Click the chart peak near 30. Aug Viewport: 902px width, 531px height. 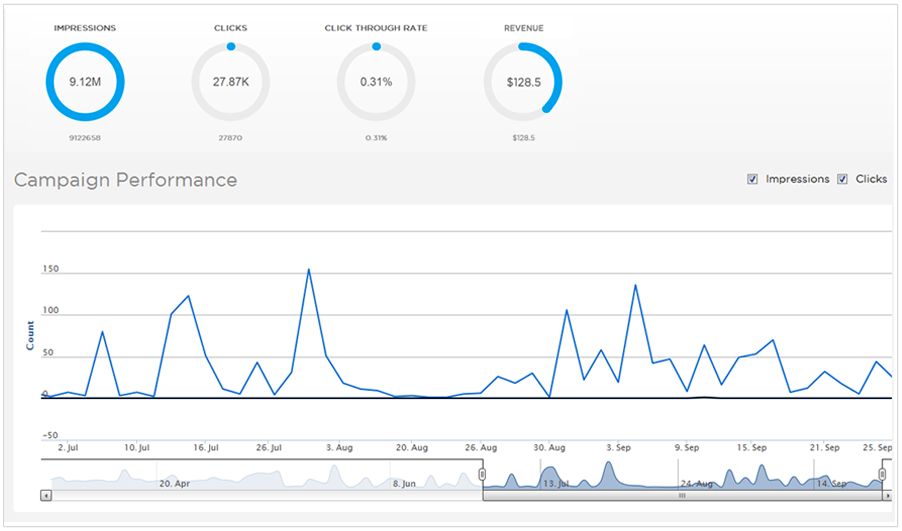[x=566, y=310]
